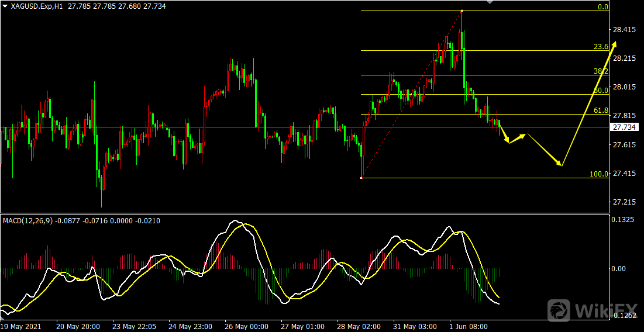Click the 28.415 price axis label

tap(624, 30)
